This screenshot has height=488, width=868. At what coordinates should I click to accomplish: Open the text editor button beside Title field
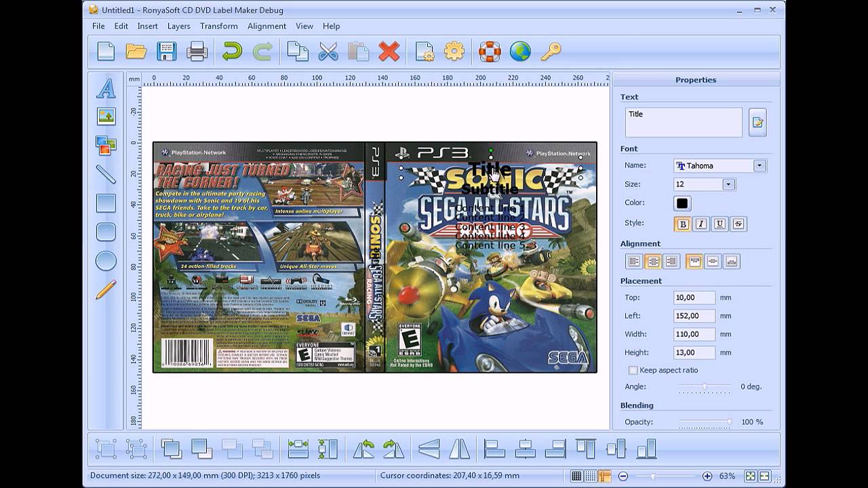coord(757,122)
